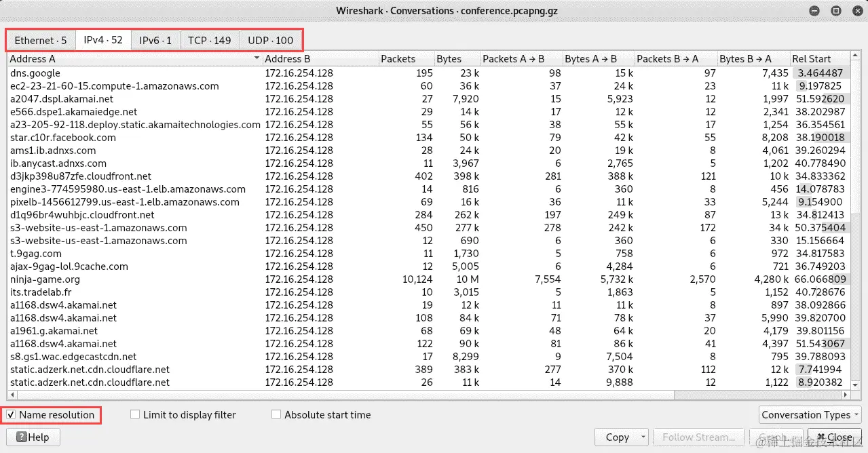Select the t.9gag.com row
Screen dimensions: 868x453
(x=429, y=254)
